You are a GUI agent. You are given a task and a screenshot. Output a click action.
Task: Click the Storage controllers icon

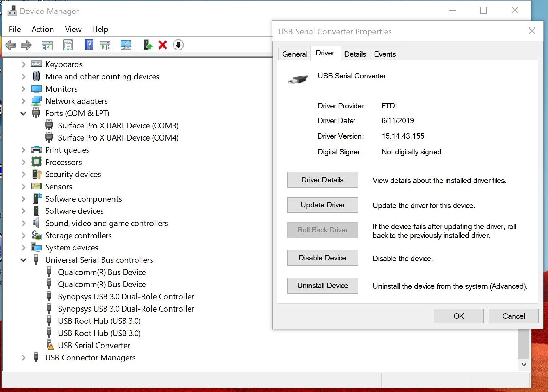(36, 235)
